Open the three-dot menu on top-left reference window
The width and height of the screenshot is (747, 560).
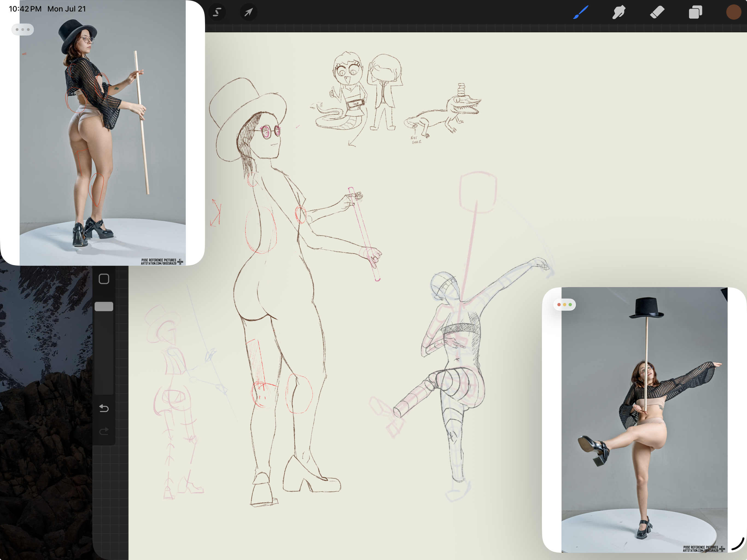click(23, 29)
